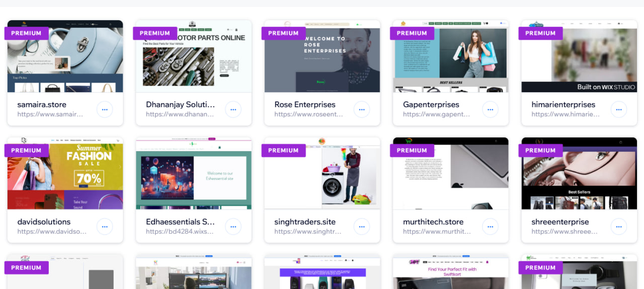Screen dimensions: 644x289
Task: Click the Premium badge on davidsolutions
Action: (27, 151)
